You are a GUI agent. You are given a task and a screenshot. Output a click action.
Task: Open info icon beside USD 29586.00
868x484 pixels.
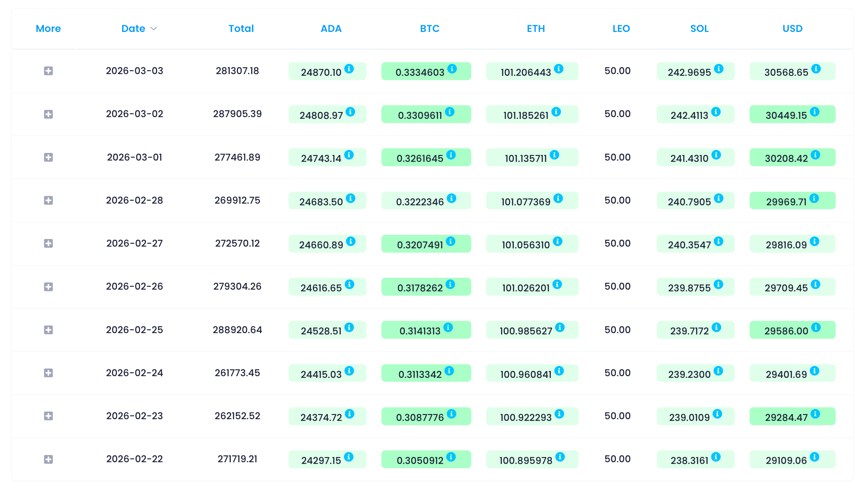(x=816, y=327)
